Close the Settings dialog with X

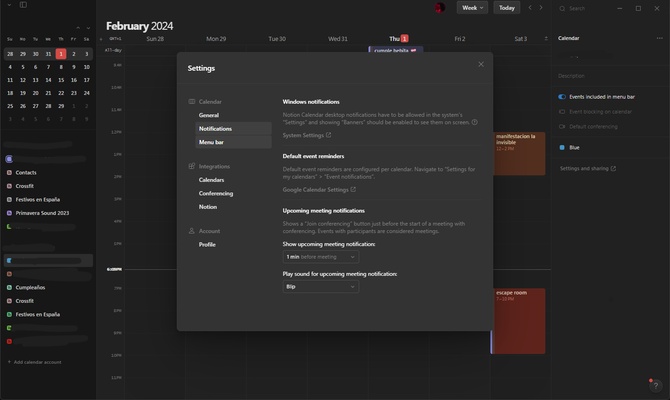coord(481,64)
